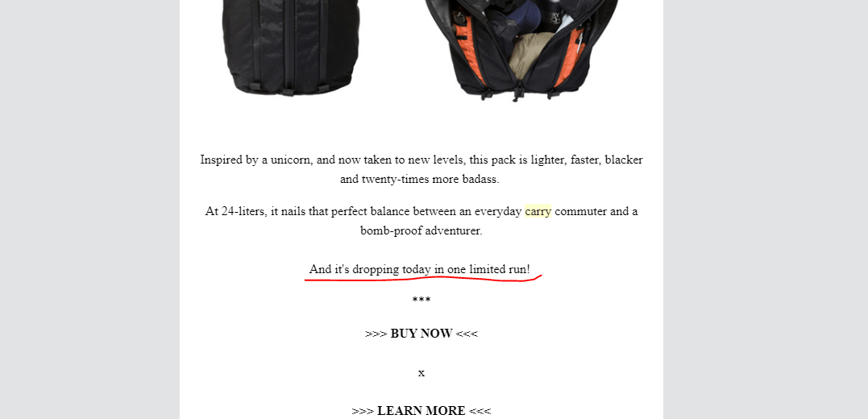Click the closed black backpack image
The width and height of the screenshot is (868, 419).
tap(291, 48)
